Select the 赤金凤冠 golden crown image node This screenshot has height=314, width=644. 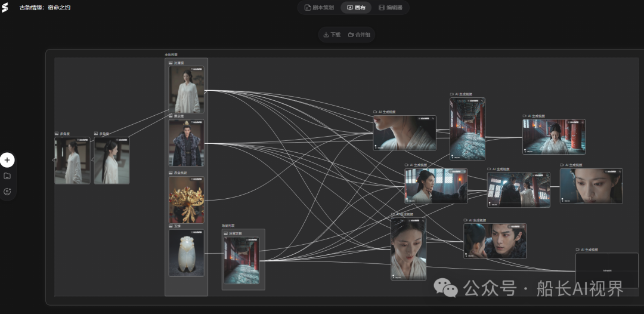coord(187,200)
